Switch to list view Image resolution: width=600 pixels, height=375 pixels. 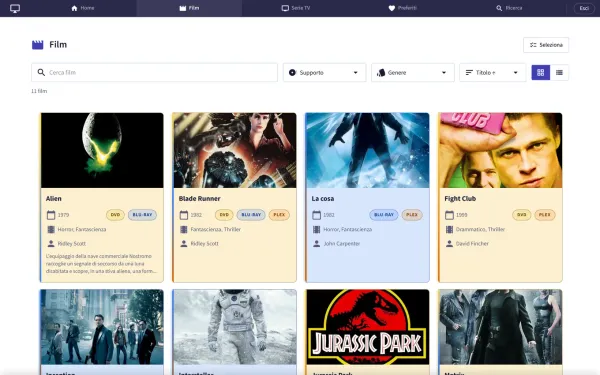(559, 72)
